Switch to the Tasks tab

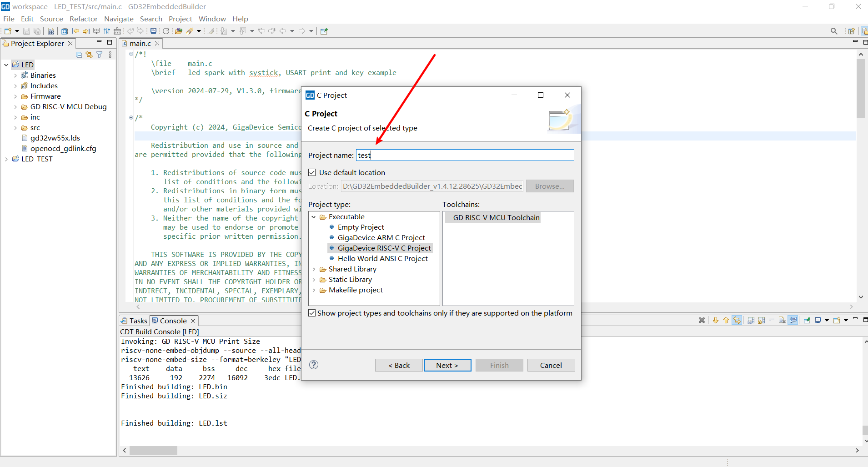[134, 321]
